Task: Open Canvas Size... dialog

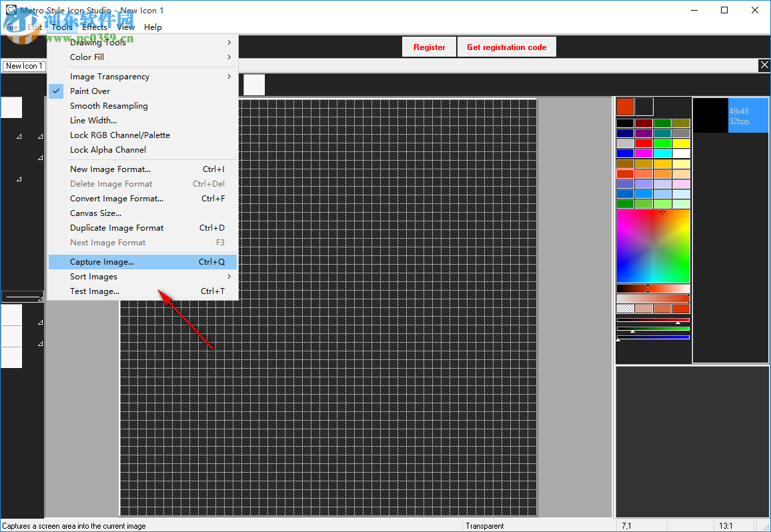Action: [143, 213]
